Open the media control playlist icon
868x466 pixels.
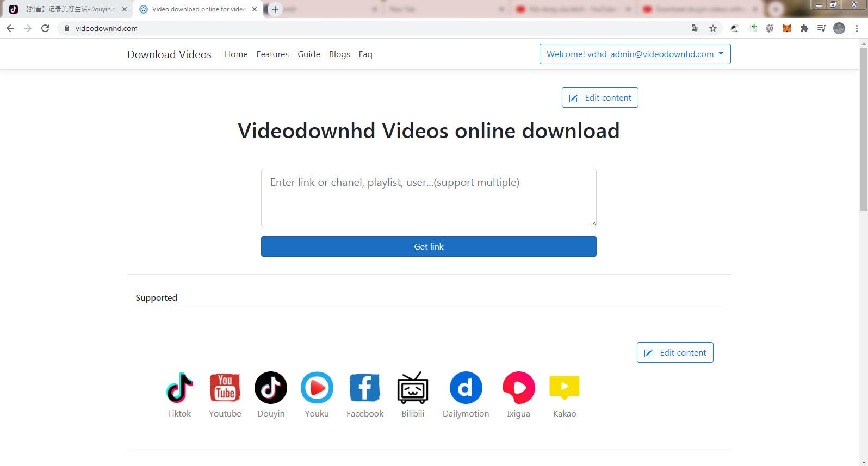(821, 28)
